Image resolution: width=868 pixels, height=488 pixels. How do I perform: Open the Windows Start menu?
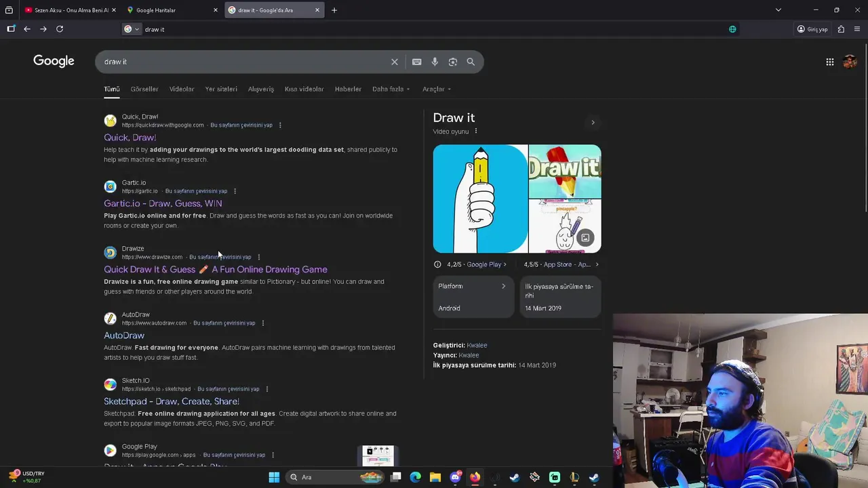click(274, 477)
